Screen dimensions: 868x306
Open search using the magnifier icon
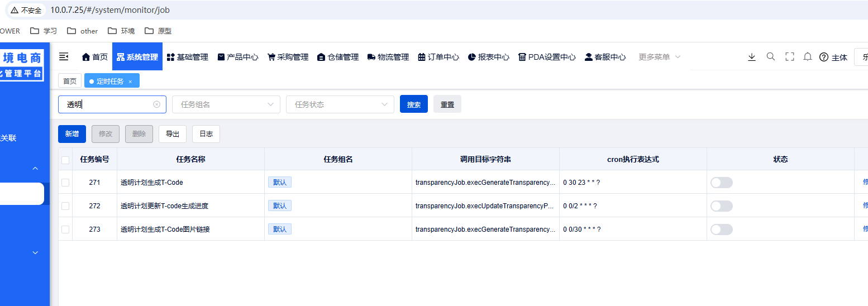coord(771,56)
